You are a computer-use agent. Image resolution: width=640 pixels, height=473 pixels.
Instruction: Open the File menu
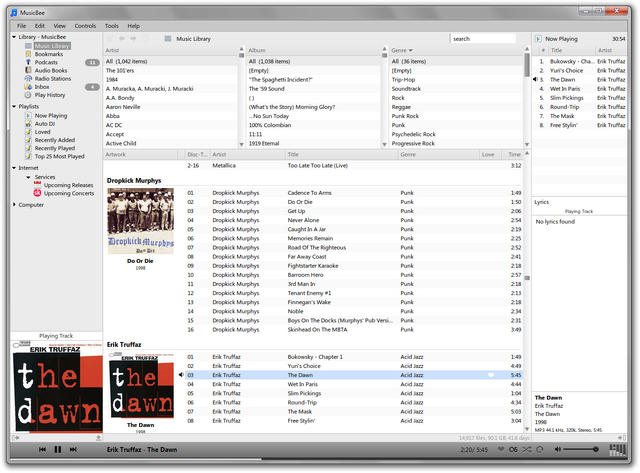point(22,26)
